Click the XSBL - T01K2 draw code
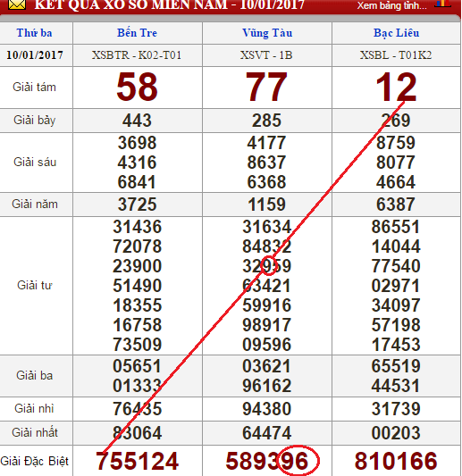 (396, 55)
